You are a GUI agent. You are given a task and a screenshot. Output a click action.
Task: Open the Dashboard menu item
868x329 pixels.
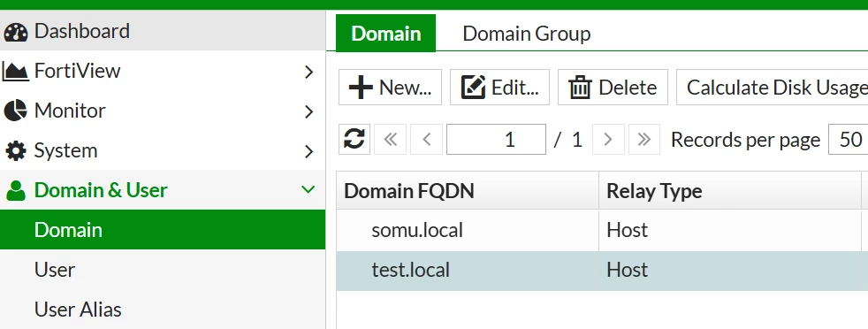[162, 31]
